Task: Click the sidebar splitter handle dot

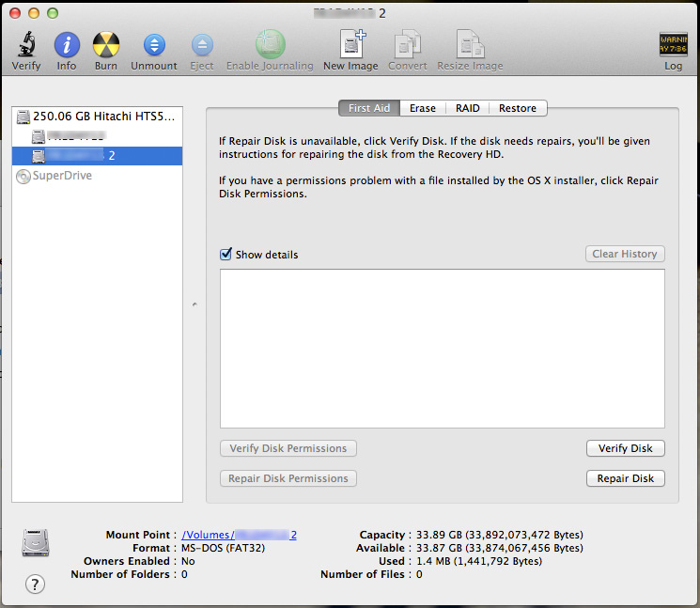Action: [194, 304]
